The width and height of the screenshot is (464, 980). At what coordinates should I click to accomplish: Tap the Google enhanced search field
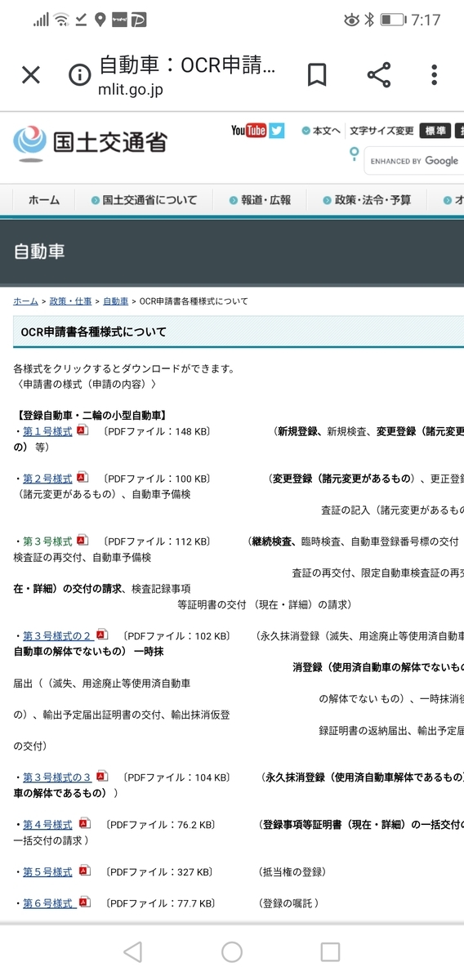point(413,161)
